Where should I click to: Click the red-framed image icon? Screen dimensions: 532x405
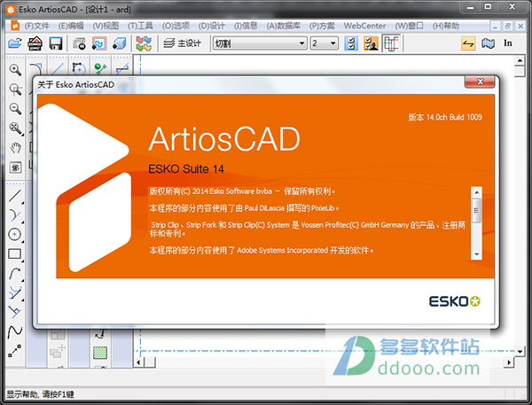99,43
